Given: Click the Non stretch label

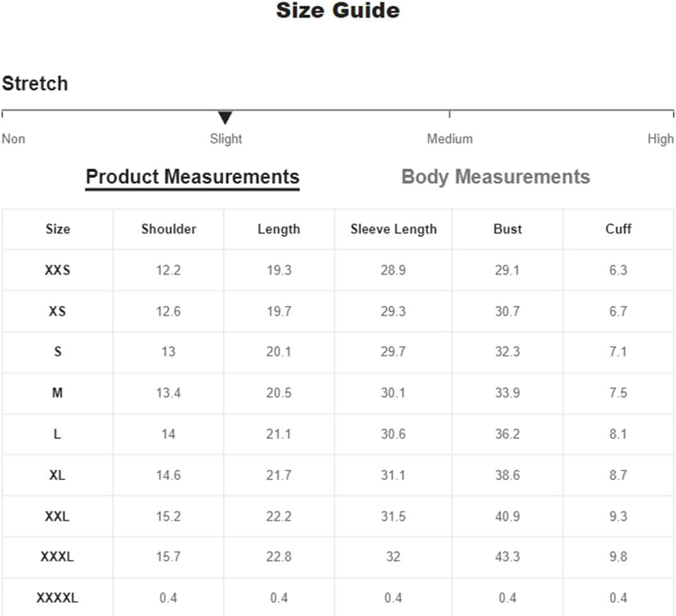Looking at the screenshot, I should pos(13,139).
